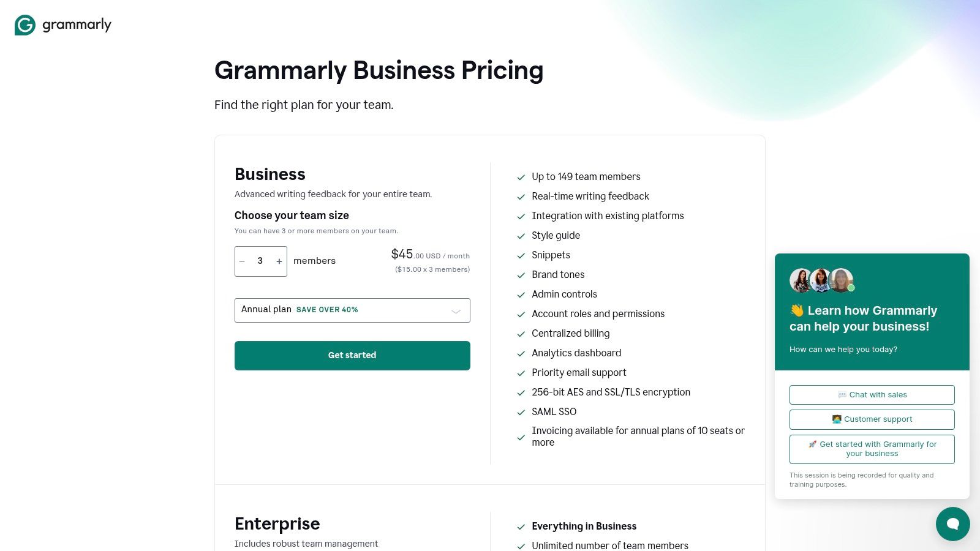Open Customer support from the chat widget
The height and width of the screenshot is (551, 980).
872,419
